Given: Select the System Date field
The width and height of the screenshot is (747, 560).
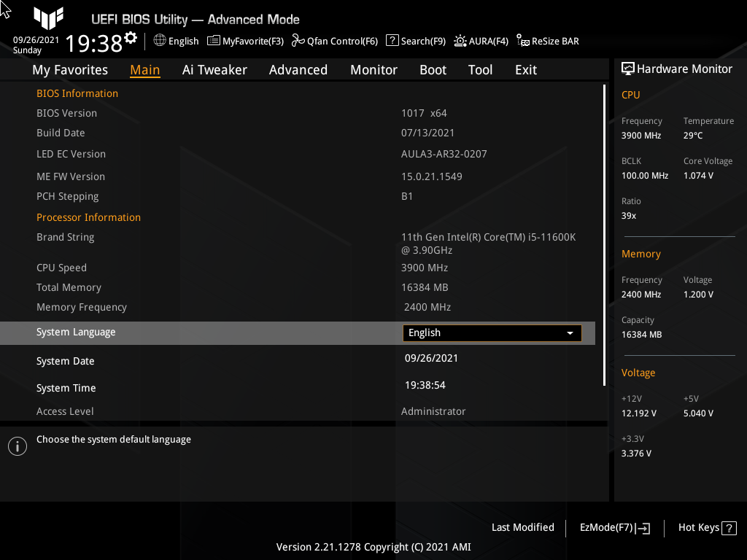Looking at the screenshot, I should 66,361.
